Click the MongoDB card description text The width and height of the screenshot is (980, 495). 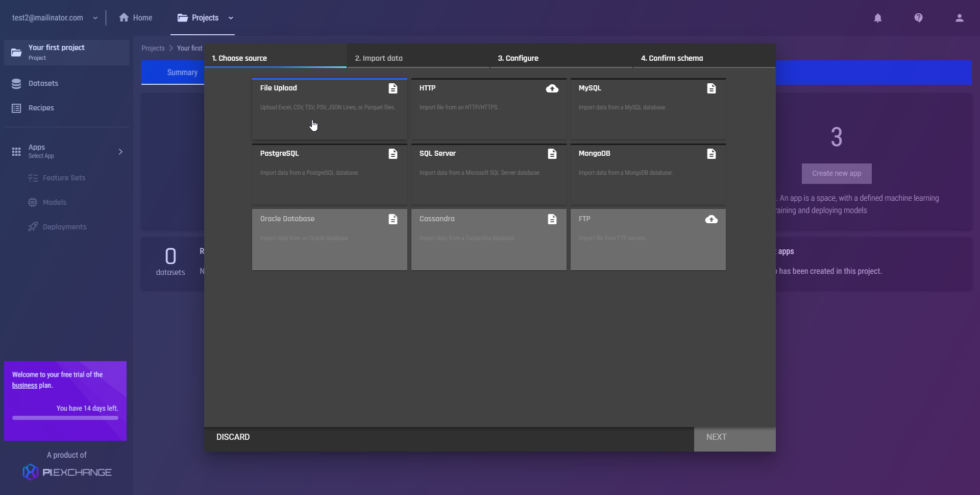coord(625,173)
